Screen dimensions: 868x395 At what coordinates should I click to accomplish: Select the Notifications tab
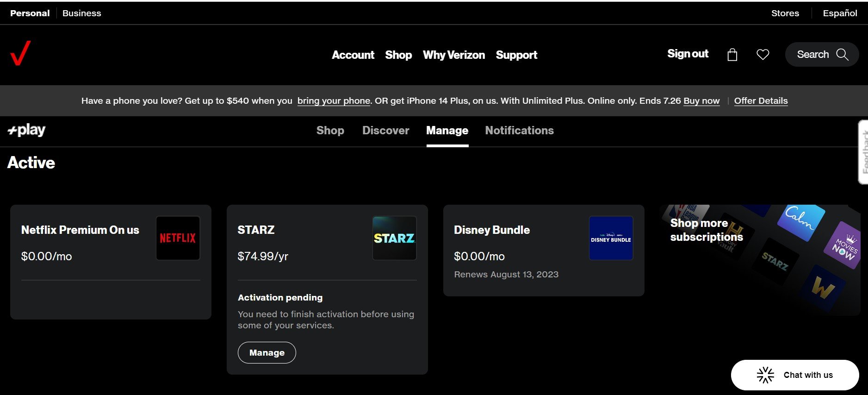coord(519,131)
